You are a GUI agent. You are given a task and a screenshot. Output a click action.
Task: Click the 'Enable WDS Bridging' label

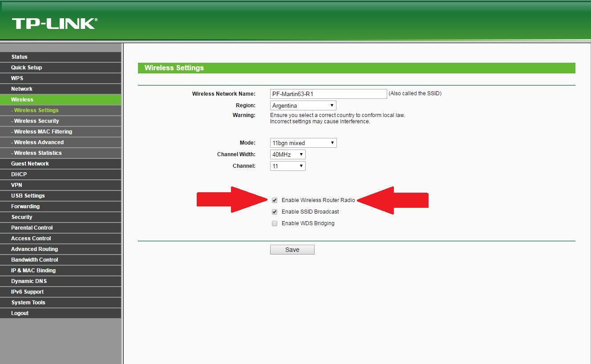[x=308, y=223]
